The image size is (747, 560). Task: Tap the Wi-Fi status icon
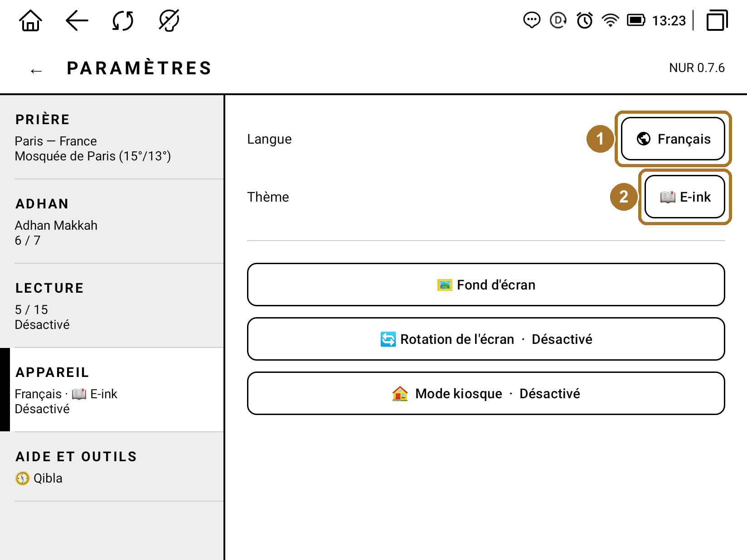pos(610,20)
